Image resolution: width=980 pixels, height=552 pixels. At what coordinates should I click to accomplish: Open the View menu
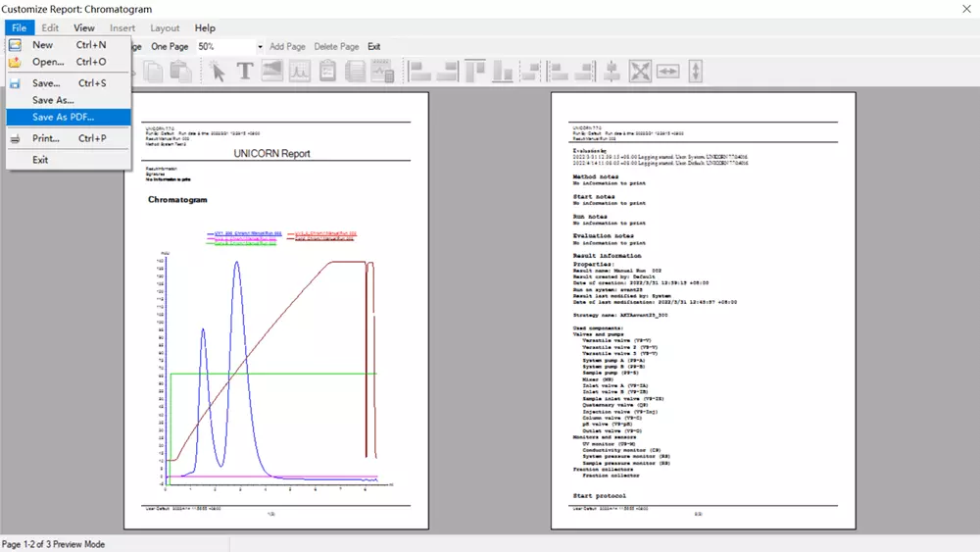tap(84, 28)
